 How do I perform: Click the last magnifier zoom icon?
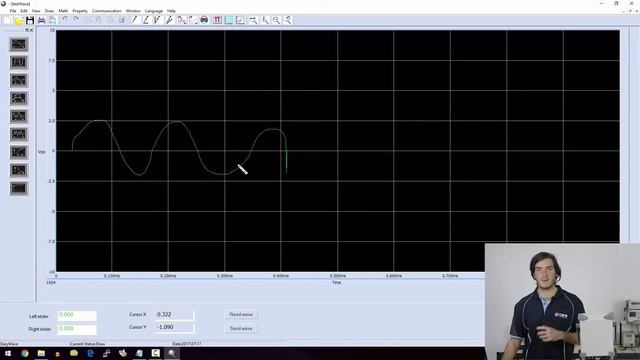coord(288,20)
